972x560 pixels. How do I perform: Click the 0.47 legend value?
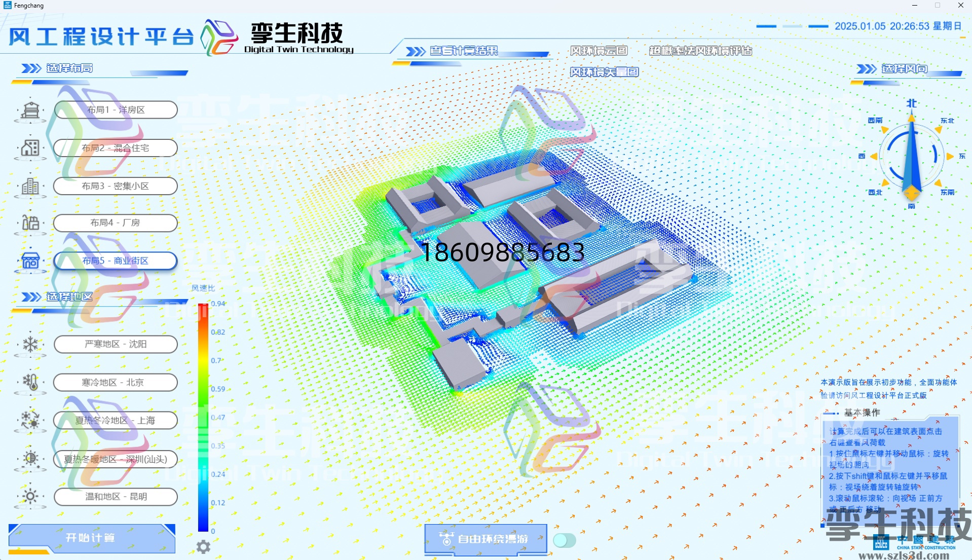pyautogui.click(x=218, y=418)
